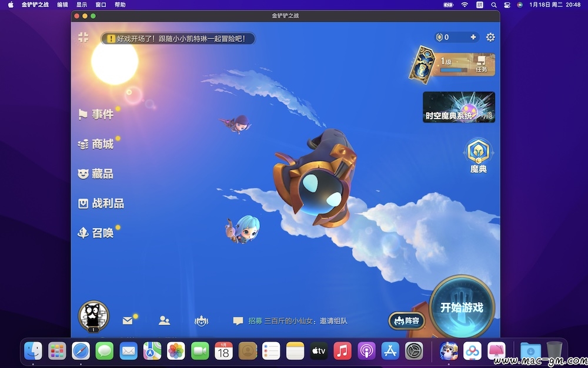Viewport: 588px width, 368px height.
Task: Open Launchpad from the Dock
Action: pyautogui.click(x=57, y=351)
